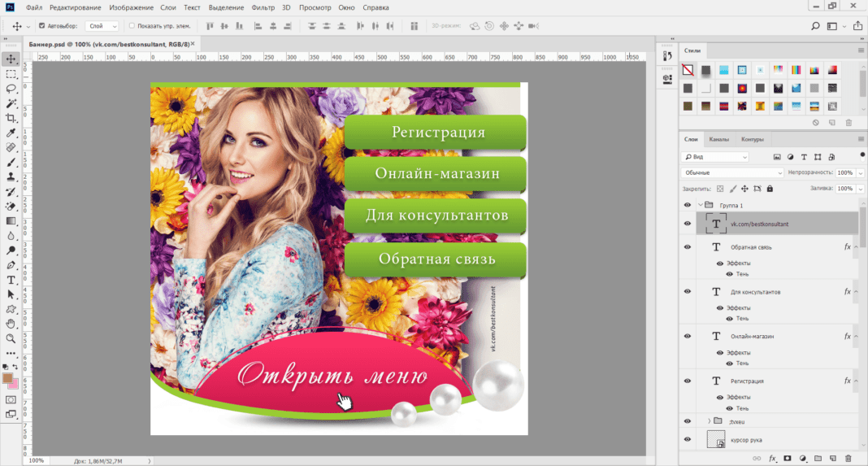Screen dimensions: 868x466
Task: Select the Регистрация text layer
Action: click(x=746, y=381)
